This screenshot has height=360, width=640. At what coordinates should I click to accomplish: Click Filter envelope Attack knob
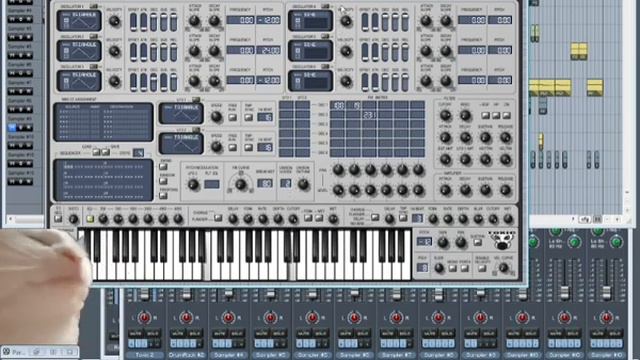point(445,138)
